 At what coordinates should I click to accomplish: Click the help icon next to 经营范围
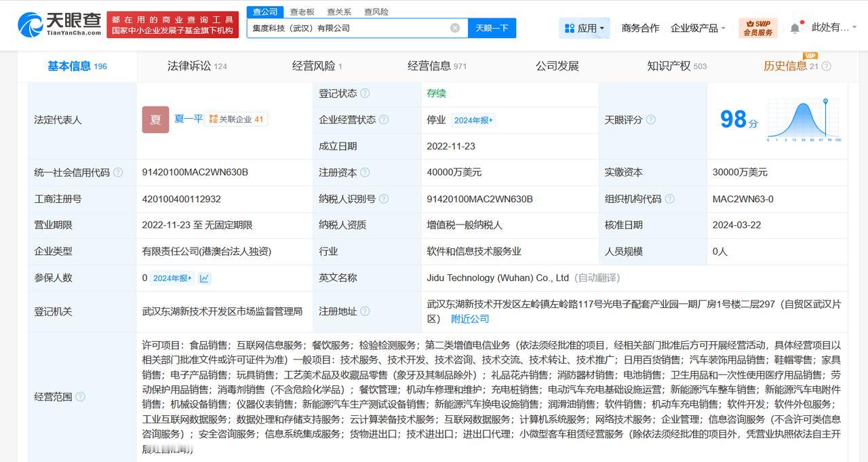81,397
